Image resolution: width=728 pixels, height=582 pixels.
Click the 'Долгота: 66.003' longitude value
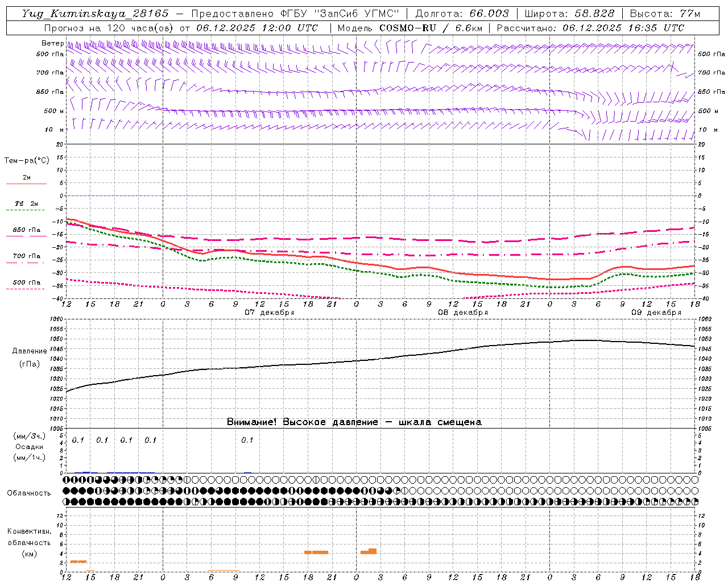pyautogui.click(x=462, y=14)
